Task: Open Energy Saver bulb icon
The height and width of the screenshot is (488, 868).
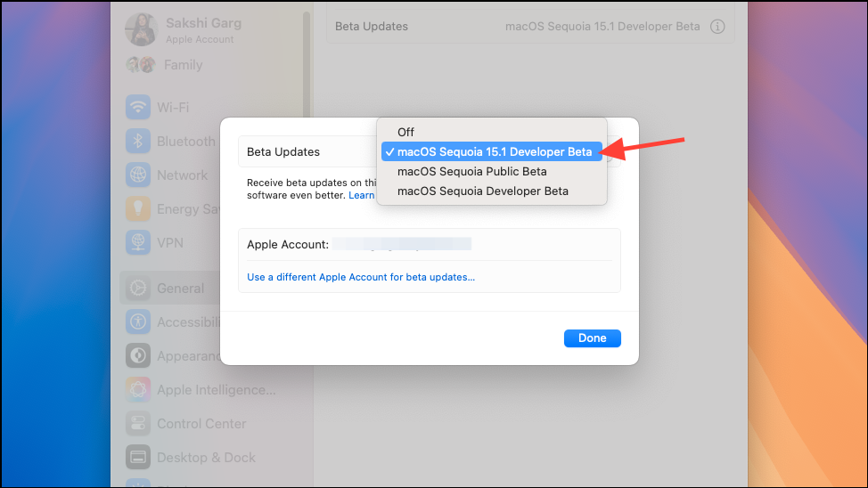Action: [x=138, y=208]
